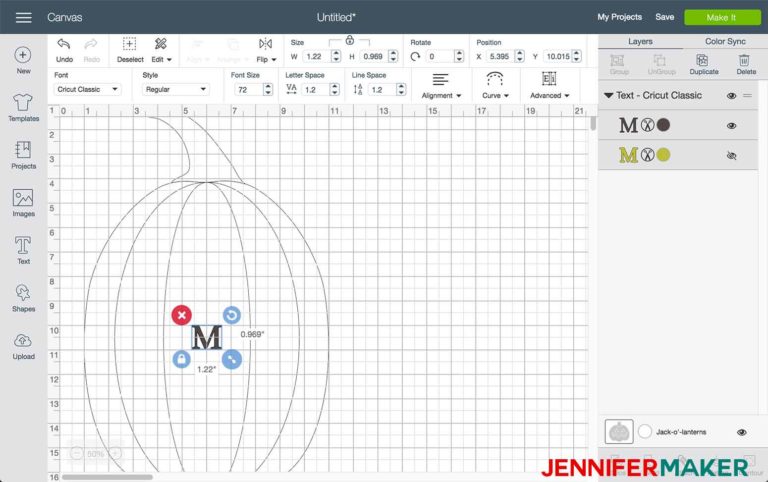Undo the last action

click(64, 50)
